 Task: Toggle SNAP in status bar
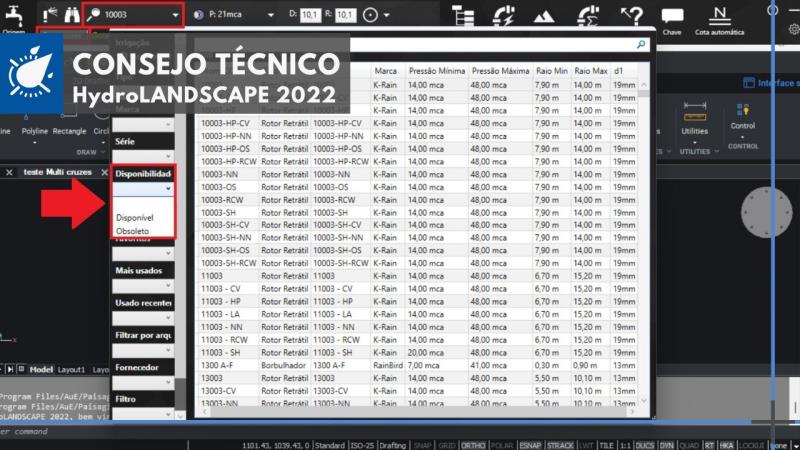click(x=422, y=445)
